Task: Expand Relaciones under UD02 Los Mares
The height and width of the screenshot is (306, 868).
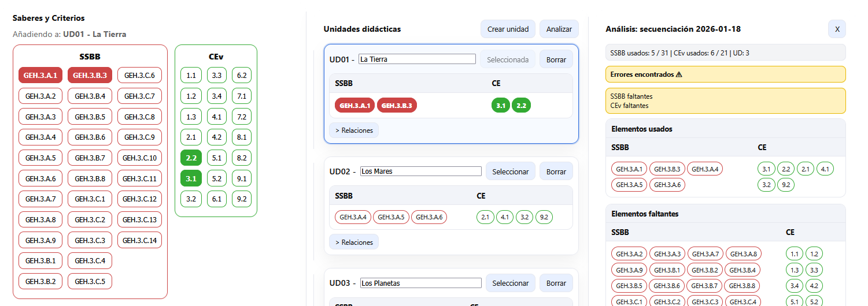Action: pyautogui.click(x=354, y=242)
